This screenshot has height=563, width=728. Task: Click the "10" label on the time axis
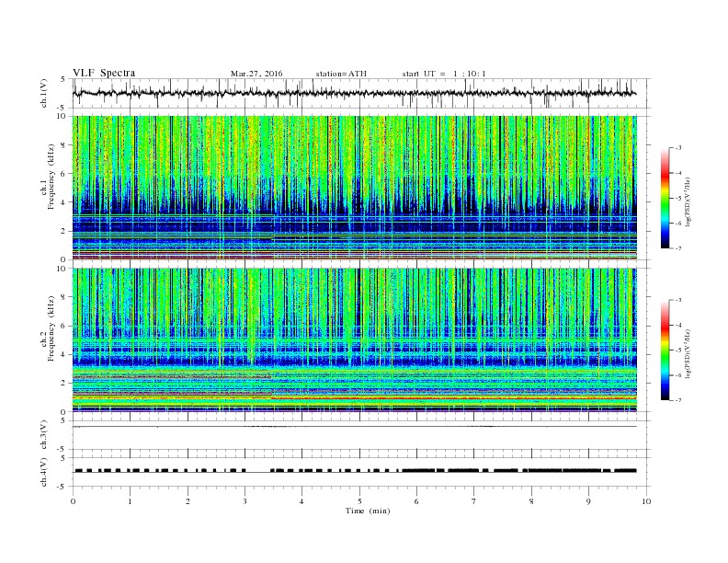[x=646, y=501]
